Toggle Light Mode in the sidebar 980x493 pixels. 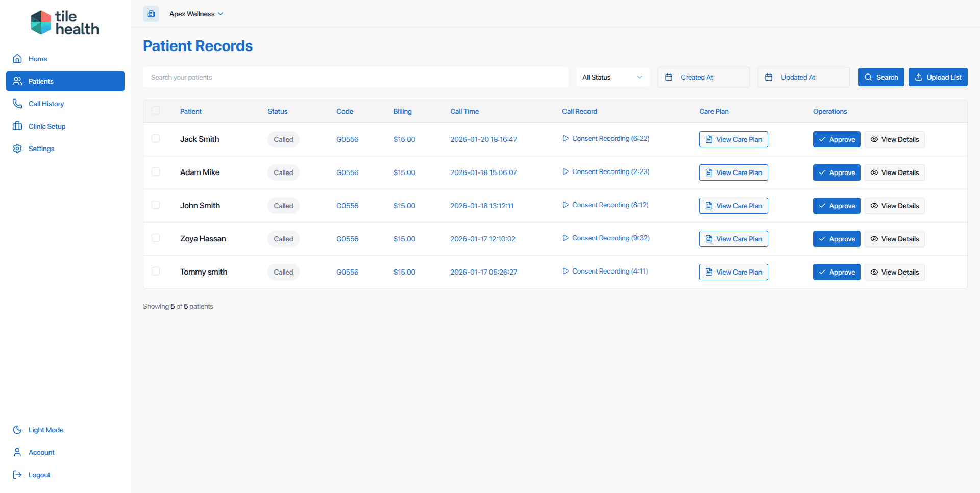pos(45,430)
